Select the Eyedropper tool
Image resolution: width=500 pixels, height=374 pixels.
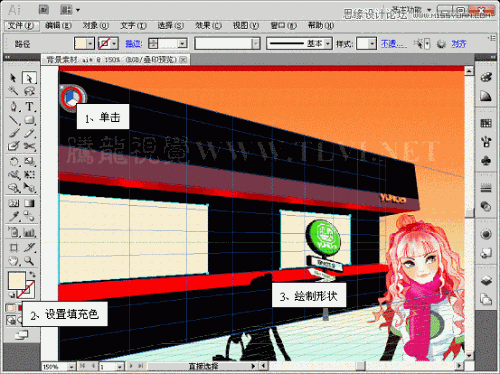click(x=13, y=216)
